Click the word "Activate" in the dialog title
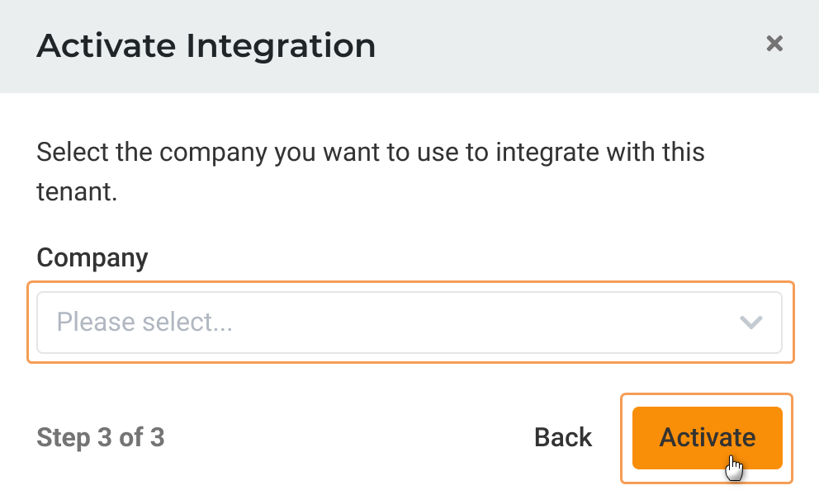Viewport: 819px width, 504px height. pyautogui.click(x=107, y=45)
